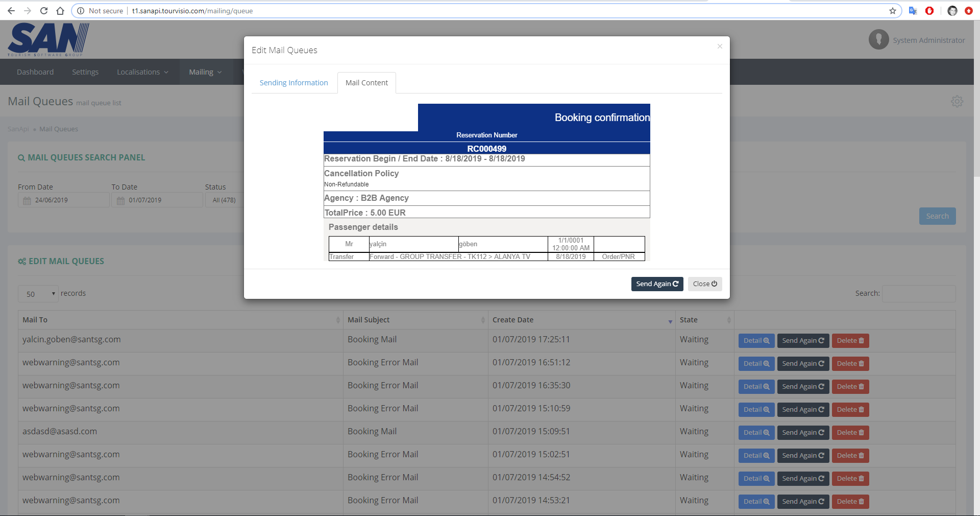Click the browser reload page icon

[44, 11]
